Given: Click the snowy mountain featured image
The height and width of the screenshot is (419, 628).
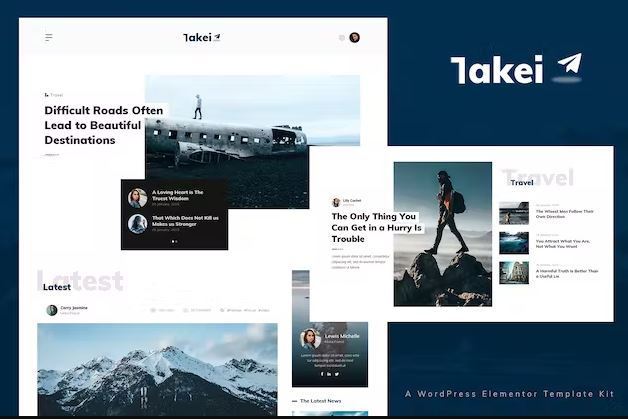Looking at the screenshot, I should [x=156, y=370].
